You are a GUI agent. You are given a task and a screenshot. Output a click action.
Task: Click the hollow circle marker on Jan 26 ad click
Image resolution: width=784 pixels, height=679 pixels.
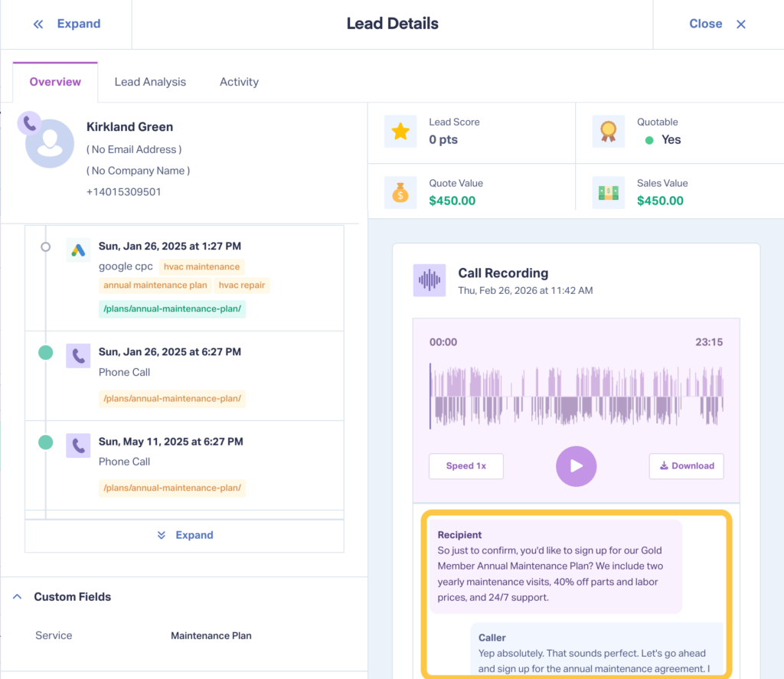pyautogui.click(x=45, y=246)
